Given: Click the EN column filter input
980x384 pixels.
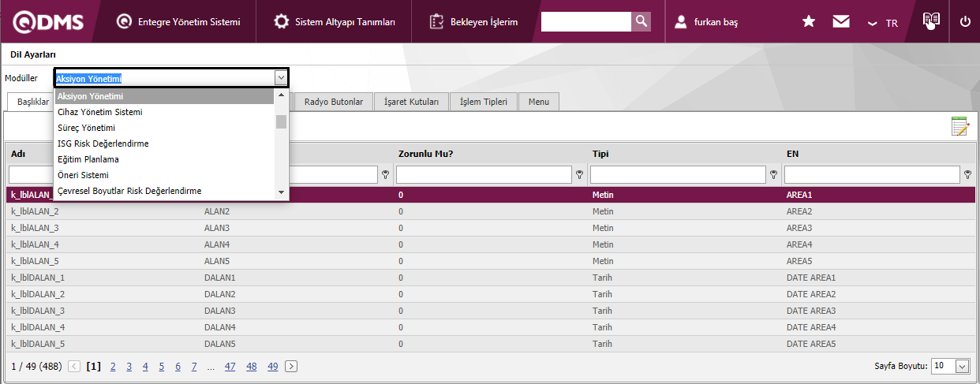Looking at the screenshot, I should point(872,174).
